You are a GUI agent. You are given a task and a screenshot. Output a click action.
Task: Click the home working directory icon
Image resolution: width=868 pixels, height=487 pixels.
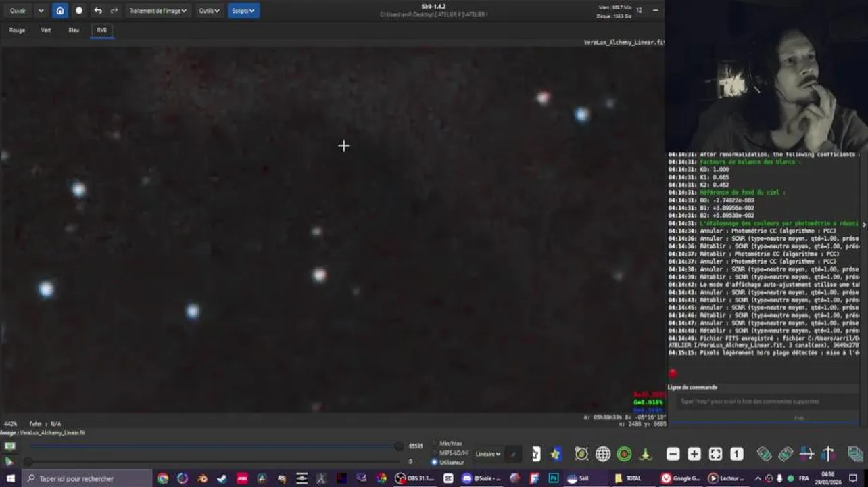coord(60,11)
